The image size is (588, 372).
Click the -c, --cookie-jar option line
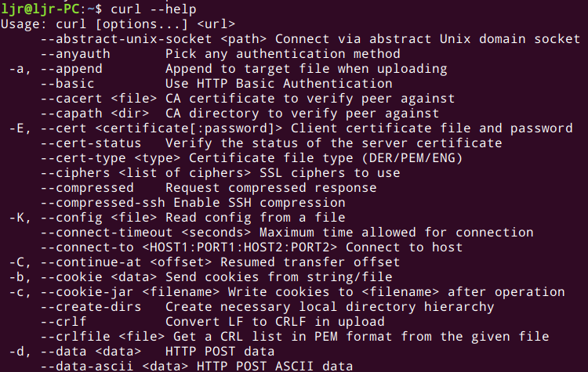pyautogui.click(x=287, y=292)
